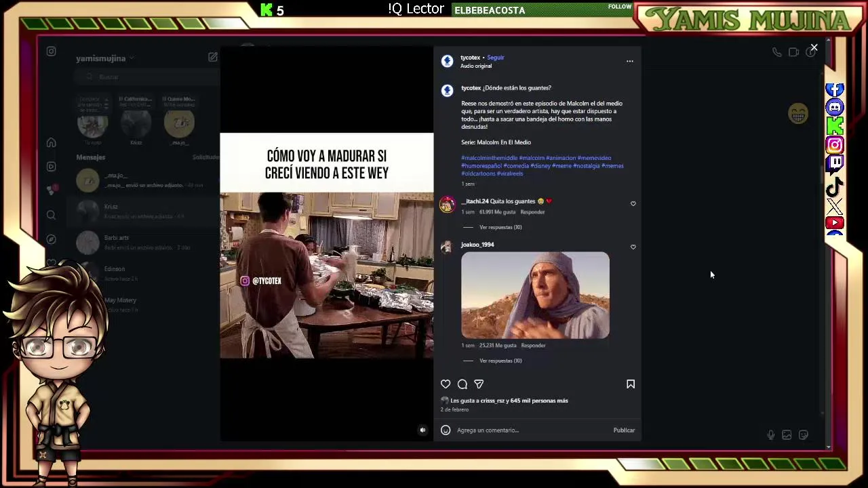Open joakoo_1994 profile avatar
868x488 pixels.
446,247
